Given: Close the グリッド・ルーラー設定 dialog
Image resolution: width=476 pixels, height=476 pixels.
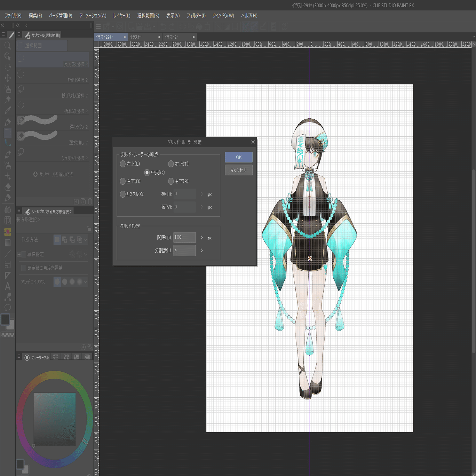Looking at the screenshot, I should click(x=253, y=142).
